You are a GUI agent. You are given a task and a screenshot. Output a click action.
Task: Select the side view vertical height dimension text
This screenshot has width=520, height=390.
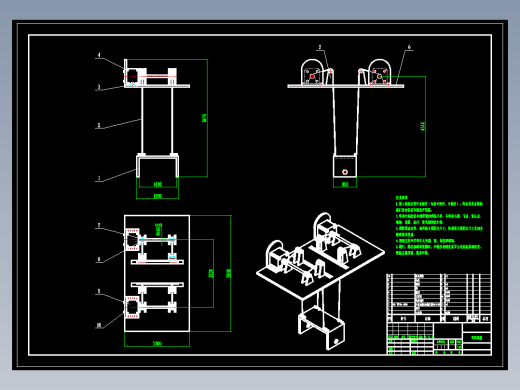click(423, 126)
